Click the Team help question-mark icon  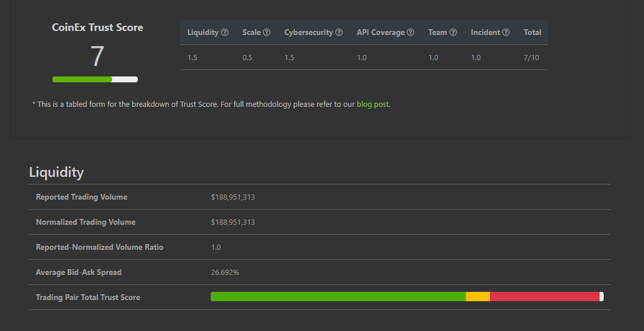pos(453,32)
